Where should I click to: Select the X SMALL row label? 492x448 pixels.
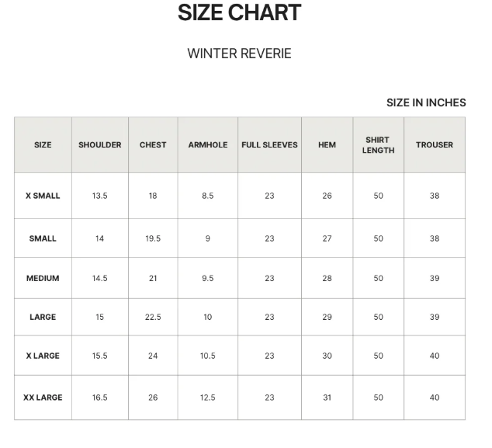[43, 196]
